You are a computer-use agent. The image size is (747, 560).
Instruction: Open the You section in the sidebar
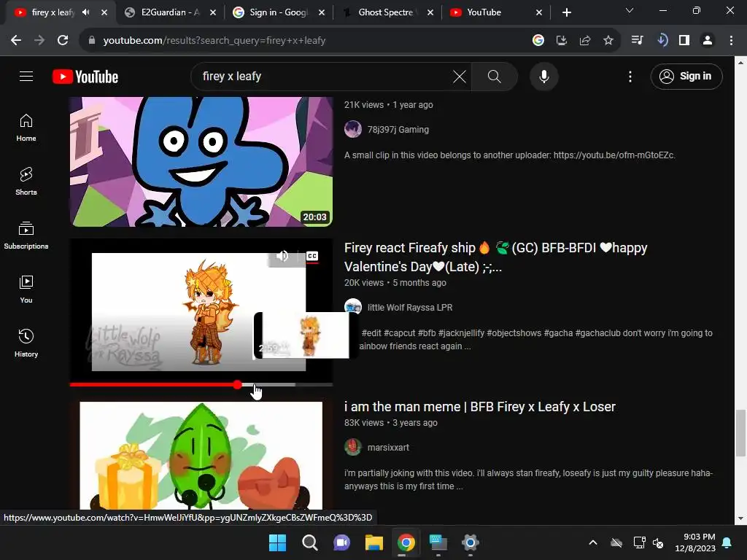click(26, 289)
